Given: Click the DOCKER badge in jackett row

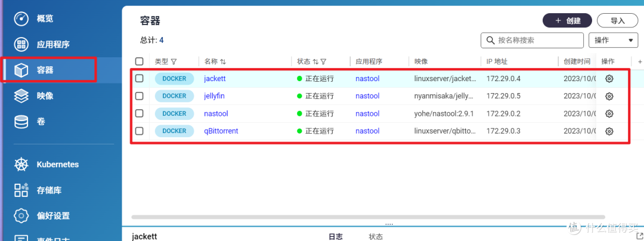Looking at the screenshot, I should click(174, 78).
